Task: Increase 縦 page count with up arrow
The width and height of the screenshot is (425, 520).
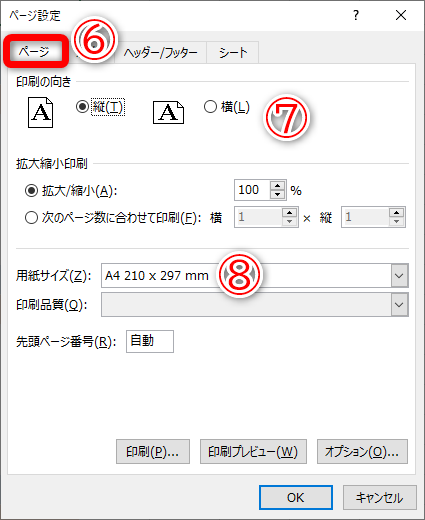Action: tap(396, 212)
